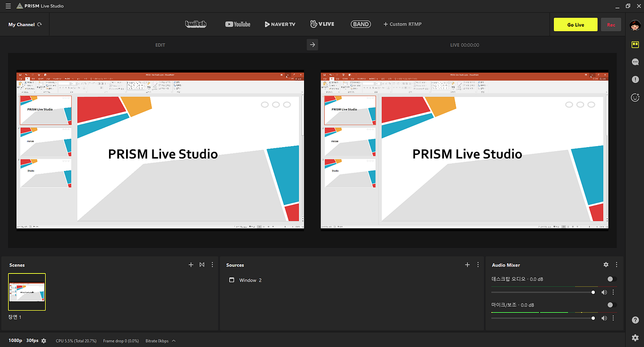Screen dimensions: 644x347
Task: Open 데스크탑 오디오 track options menu
Action: point(613,292)
